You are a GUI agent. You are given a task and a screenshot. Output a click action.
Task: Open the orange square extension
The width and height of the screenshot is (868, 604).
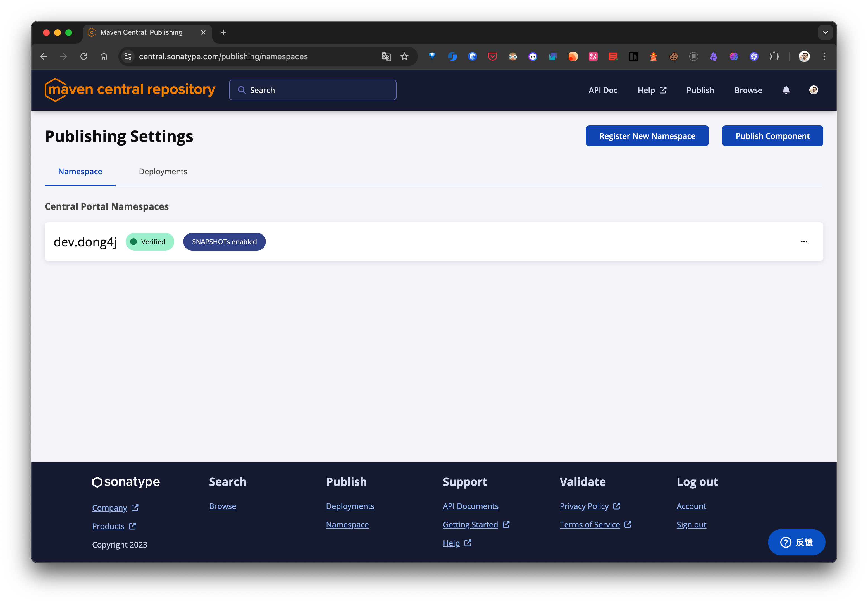pyautogui.click(x=573, y=56)
